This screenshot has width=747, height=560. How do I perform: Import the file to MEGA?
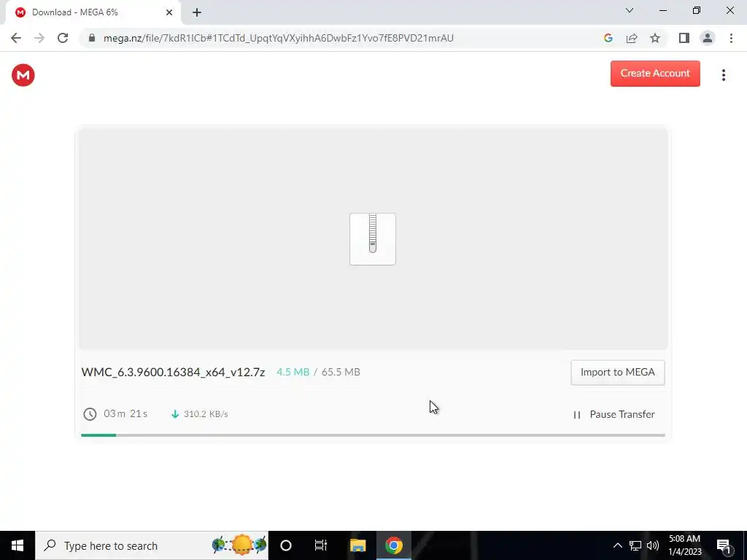[x=617, y=373]
